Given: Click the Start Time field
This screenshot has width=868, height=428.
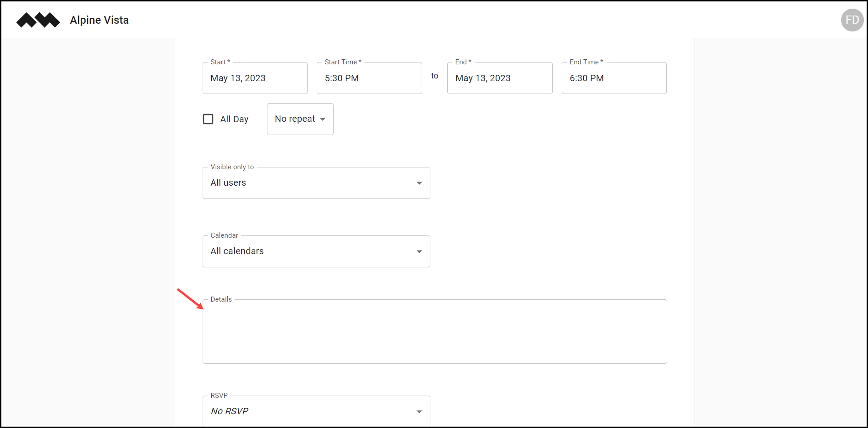Looking at the screenshot, I should pyautogui.click(x=369, y=78).
